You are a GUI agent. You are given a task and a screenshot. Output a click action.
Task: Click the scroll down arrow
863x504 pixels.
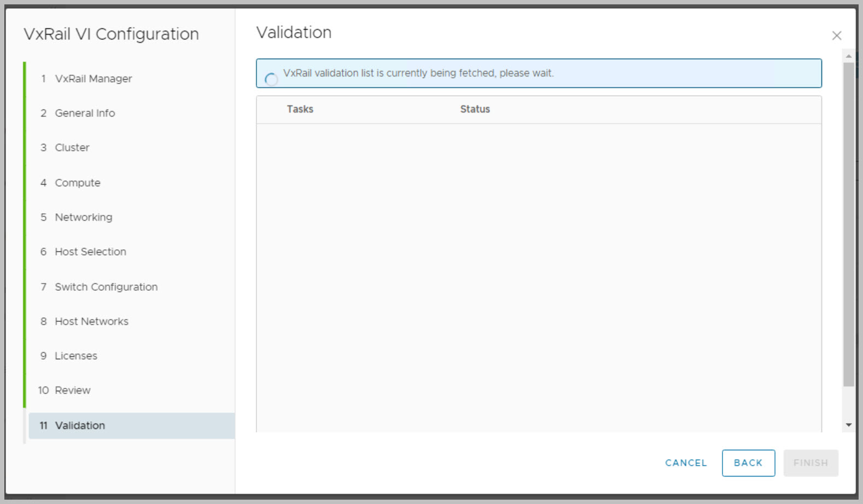[848, 425]
